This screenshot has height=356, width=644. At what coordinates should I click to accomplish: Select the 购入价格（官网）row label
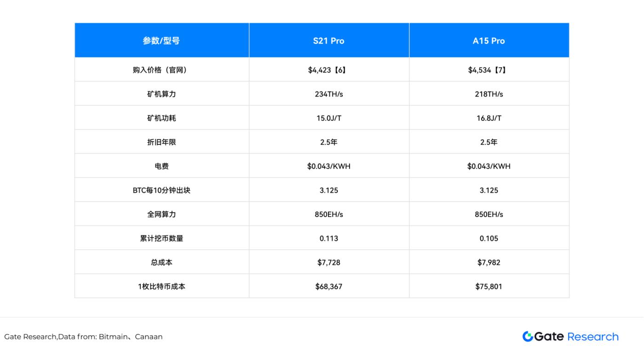point(161,69)
